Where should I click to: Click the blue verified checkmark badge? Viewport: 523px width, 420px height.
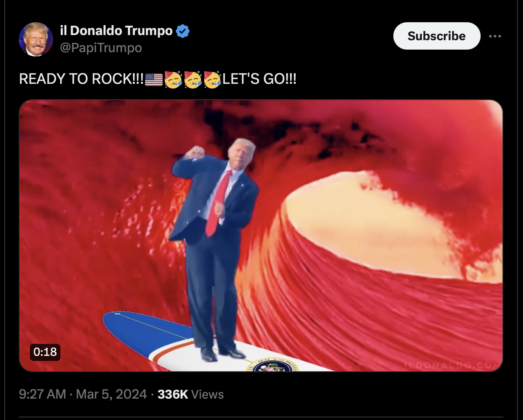pos(183,31)
